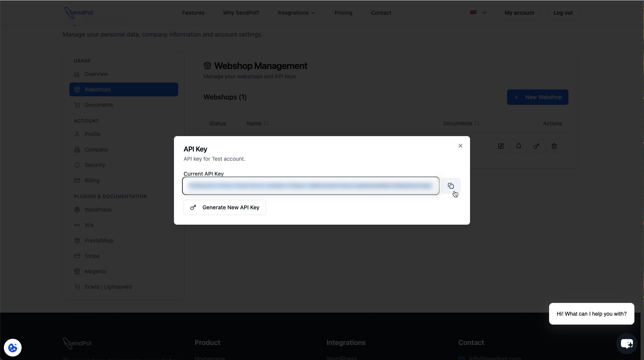Click the New Webshop button

pyautogui.click(x=538, y=97)
